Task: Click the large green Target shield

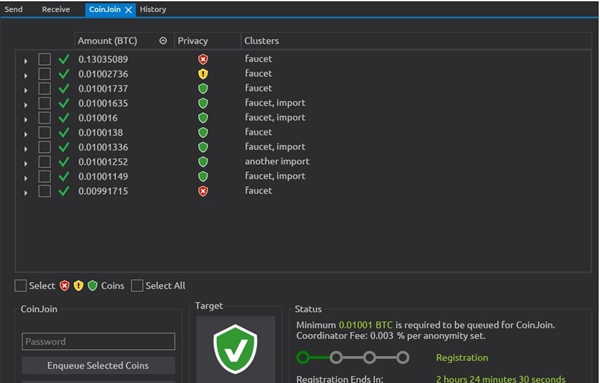Action: (x=235, y=349)
